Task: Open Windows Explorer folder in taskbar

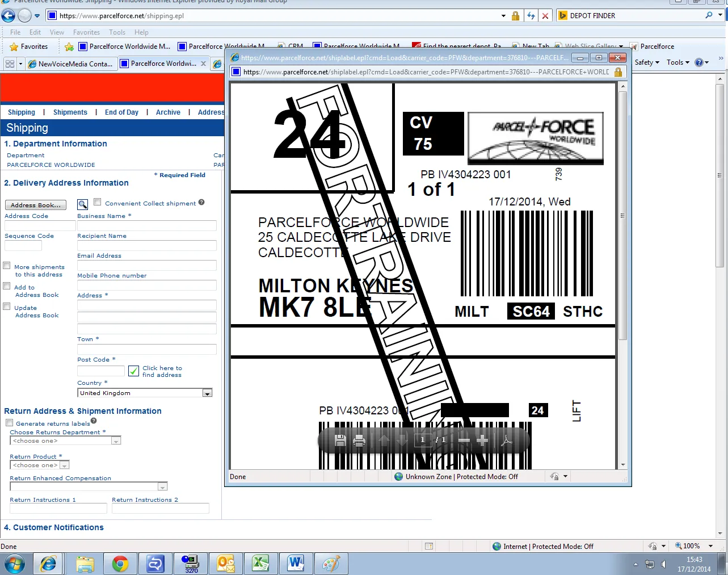Action: point(85,564)
